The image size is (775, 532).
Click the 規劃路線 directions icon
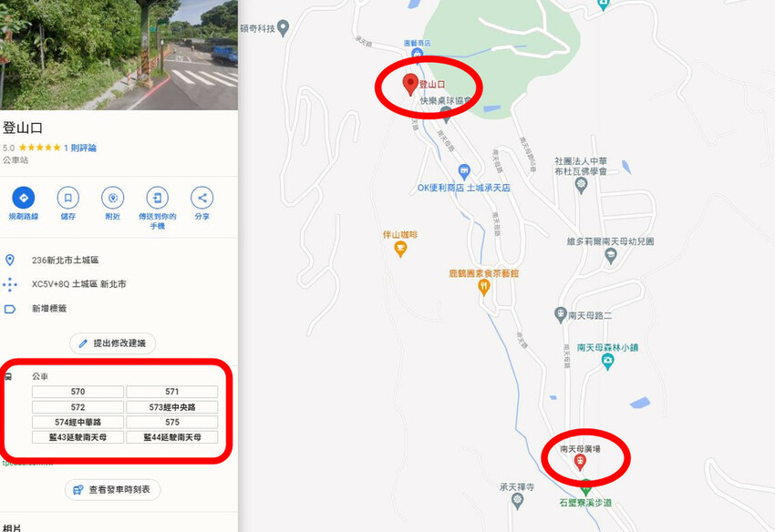click(x=23, y=198)
